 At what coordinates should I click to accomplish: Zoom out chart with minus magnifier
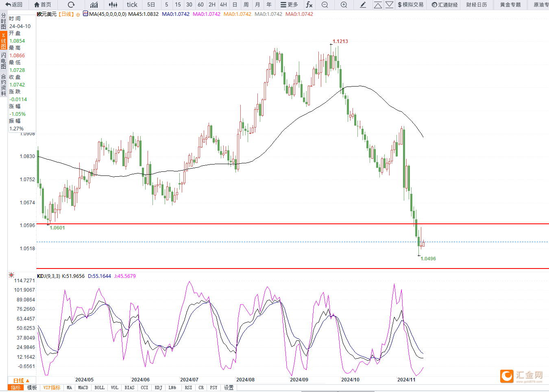[325, 4]
